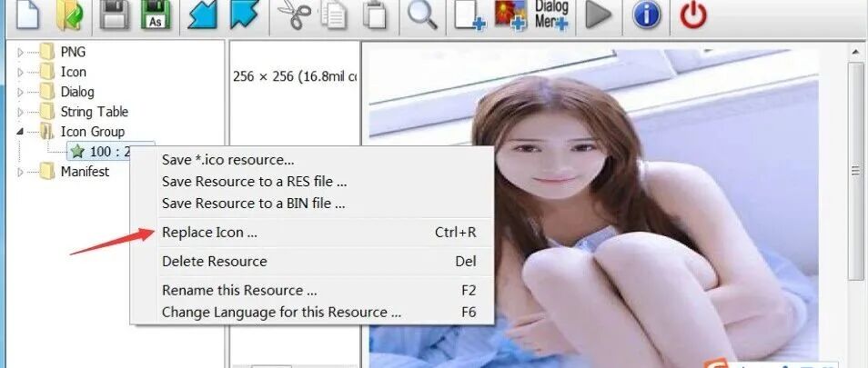The width and height of the screenshot is (868, 368).
Task: Click the Find magnifying glass icon
Action: [422, 15]
